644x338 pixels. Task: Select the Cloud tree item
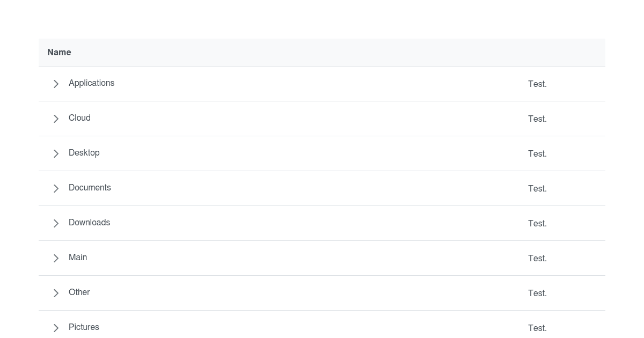pyautogui.click(x=79, y=118)
